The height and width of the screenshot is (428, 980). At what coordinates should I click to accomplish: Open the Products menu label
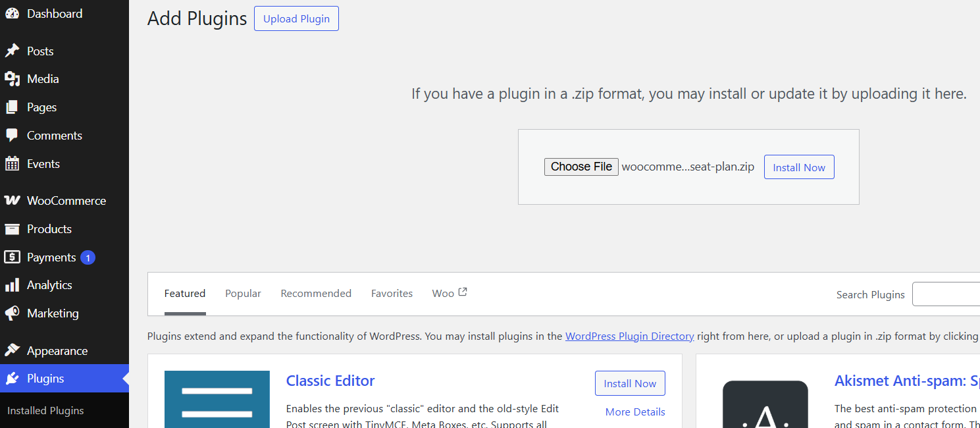click(x=49, y=229)
